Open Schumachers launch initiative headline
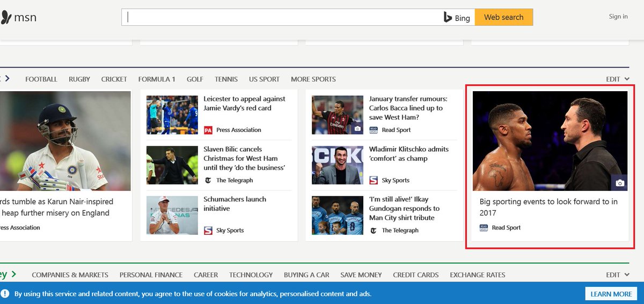Screen dimensions: 644x304 (235, 204)
